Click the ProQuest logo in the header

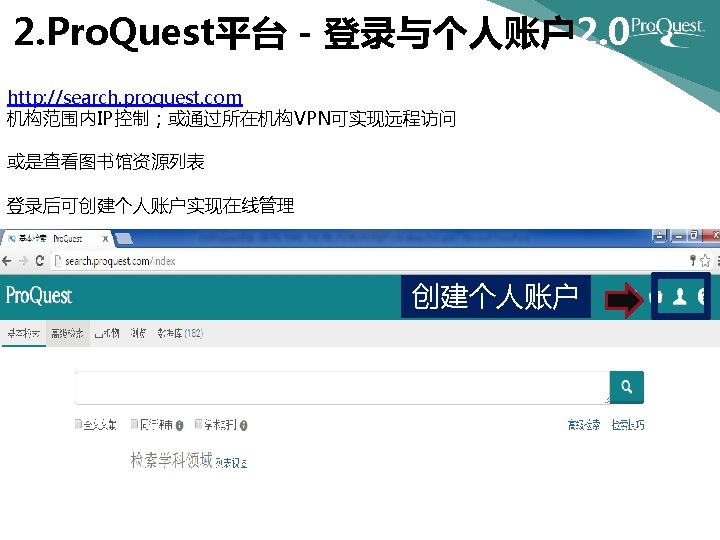click(x=39, y=296)
